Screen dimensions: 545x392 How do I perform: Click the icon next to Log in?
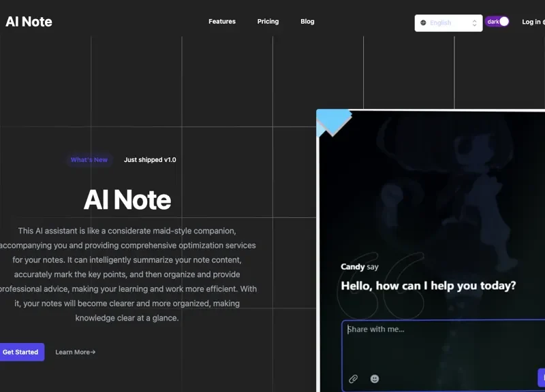(x=543, y=22)
